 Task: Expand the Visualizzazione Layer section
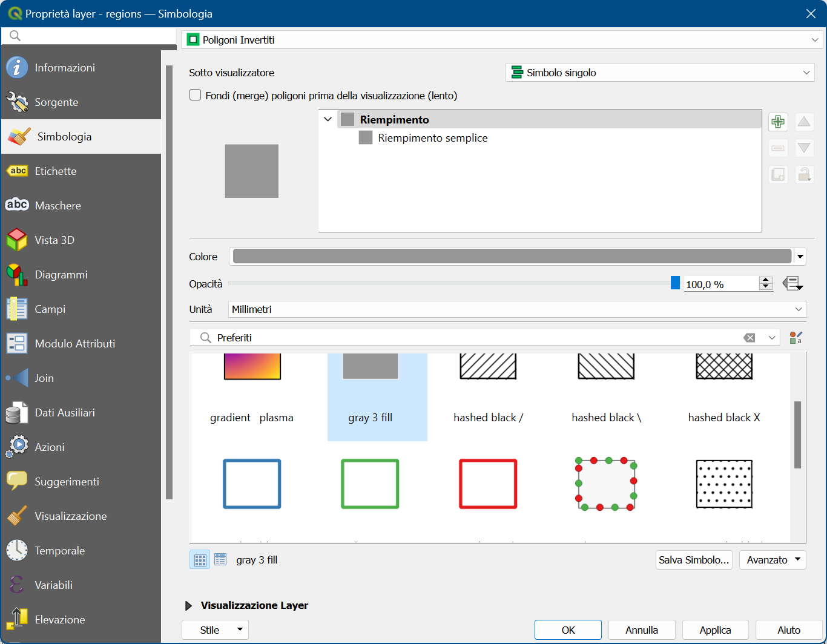point(188,606)
